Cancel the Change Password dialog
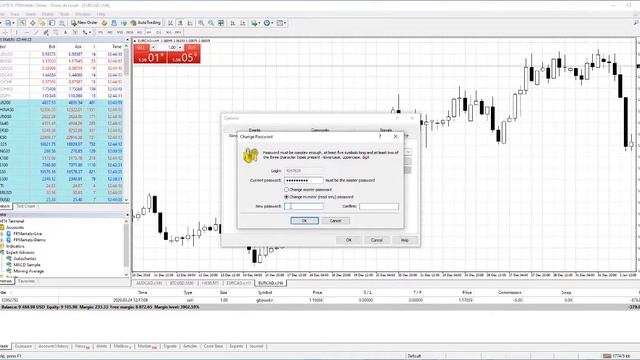The width and height of the screenshot is (640, 360). click(x=336, y=220)
